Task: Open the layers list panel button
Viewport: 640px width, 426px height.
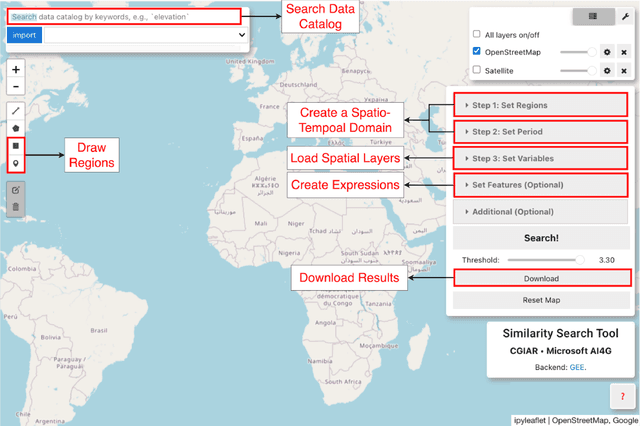Action: pos(593,16)
